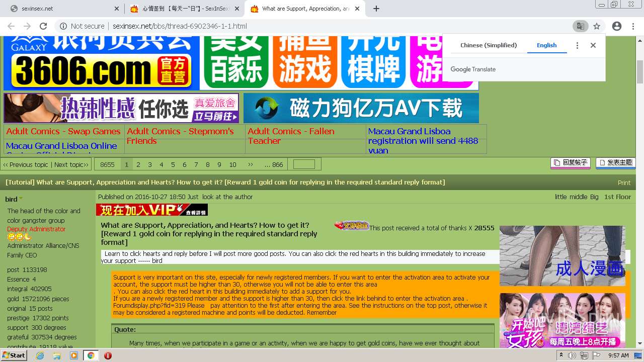This screenshot has width=644, height=362.
Task: Click the 3606.com Galaxy banner ad
Action: coord(102,63)
